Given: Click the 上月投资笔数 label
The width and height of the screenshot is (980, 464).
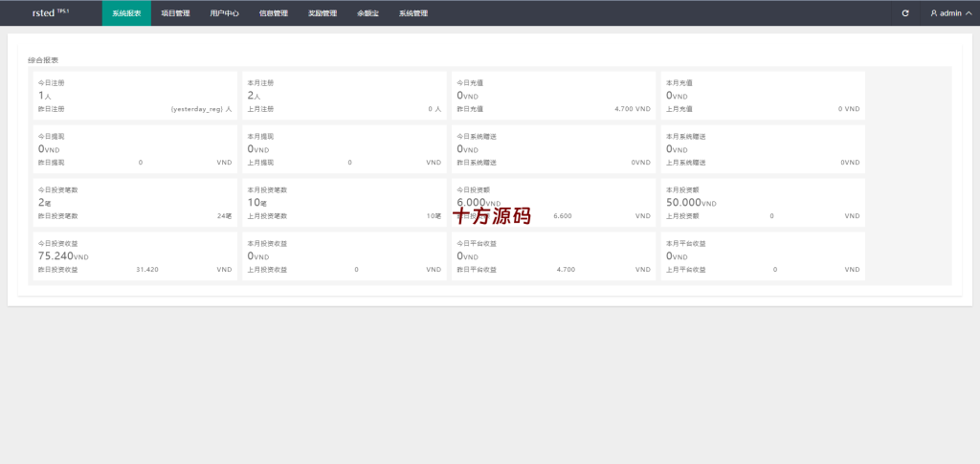Looking at the screenshot, I should (x=267, y=217).
